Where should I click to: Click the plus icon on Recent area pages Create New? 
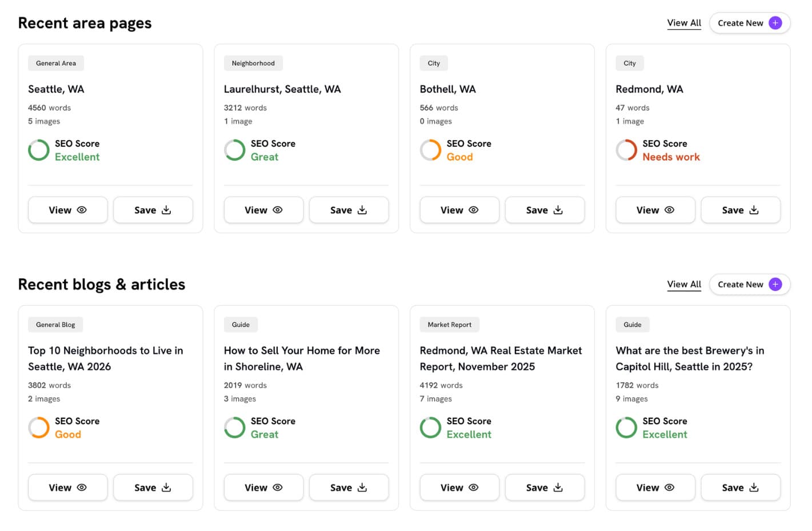pos(775,23)
